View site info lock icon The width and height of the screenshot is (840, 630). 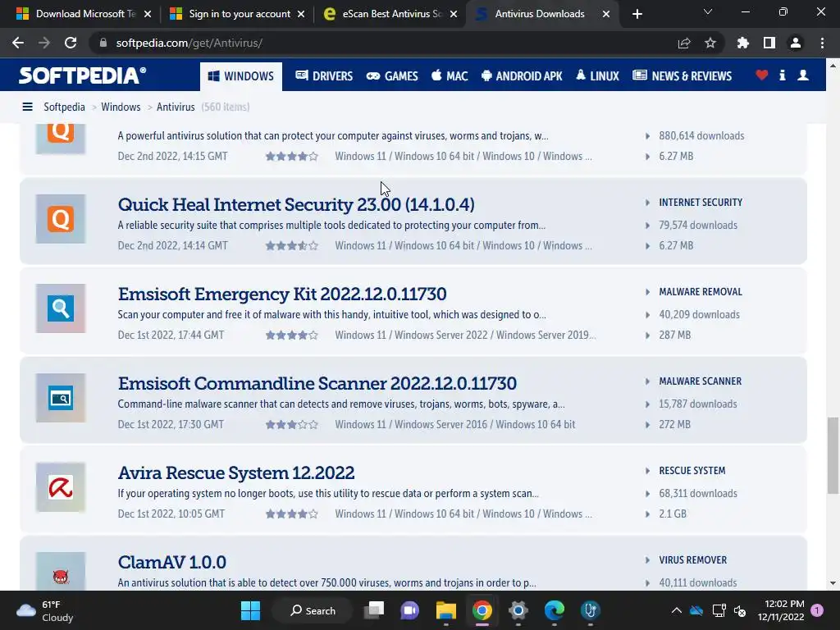tap(103, 43)
